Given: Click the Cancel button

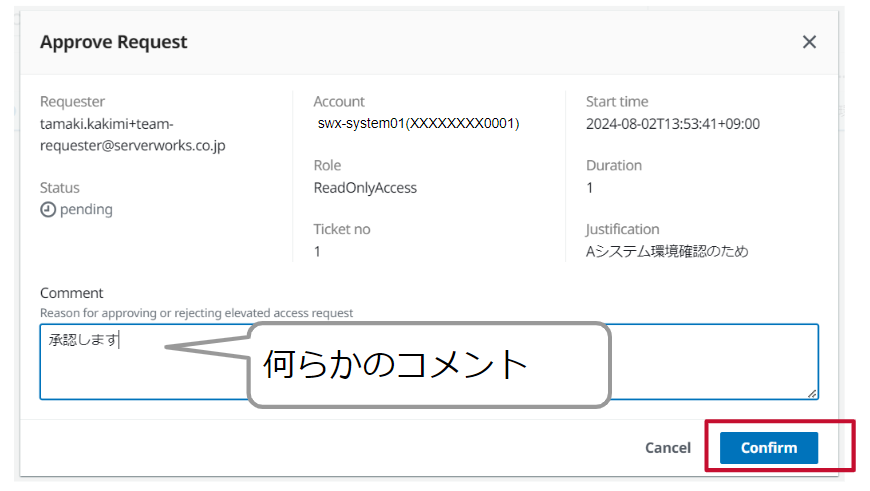Looking at the screenshot, I should pos(667,448).
